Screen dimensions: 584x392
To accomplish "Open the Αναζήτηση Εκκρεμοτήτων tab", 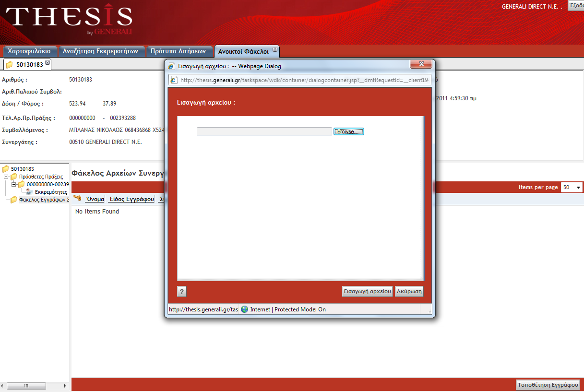I will (x=101, y=51).
